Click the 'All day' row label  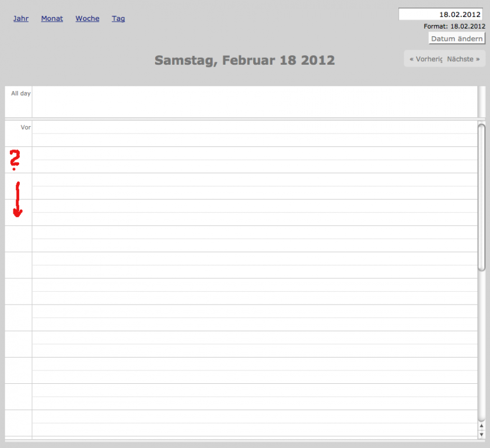click(x=20, y=93)
